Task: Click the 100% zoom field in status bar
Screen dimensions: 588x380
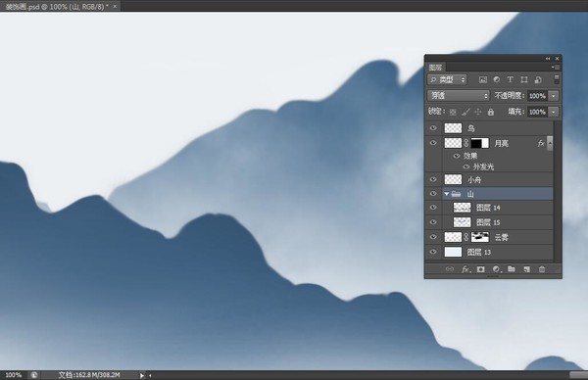Action: pos(14,375)
